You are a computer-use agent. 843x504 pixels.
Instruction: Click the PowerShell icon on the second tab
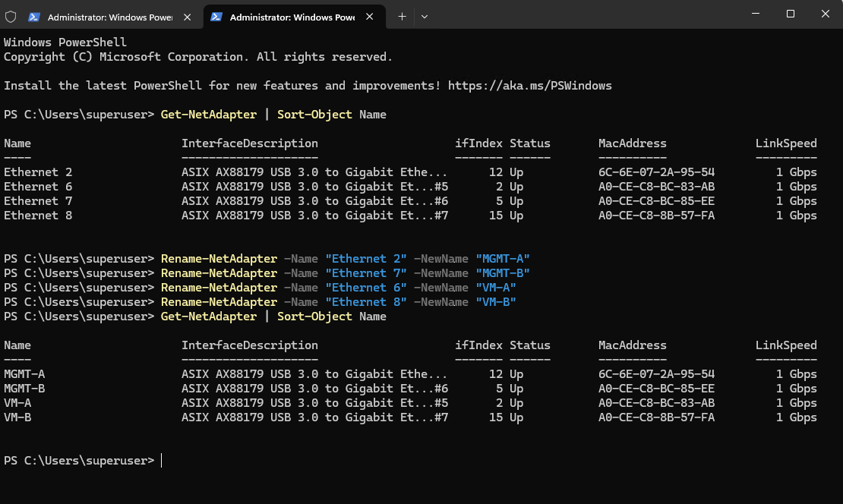[x=216, y=17]
